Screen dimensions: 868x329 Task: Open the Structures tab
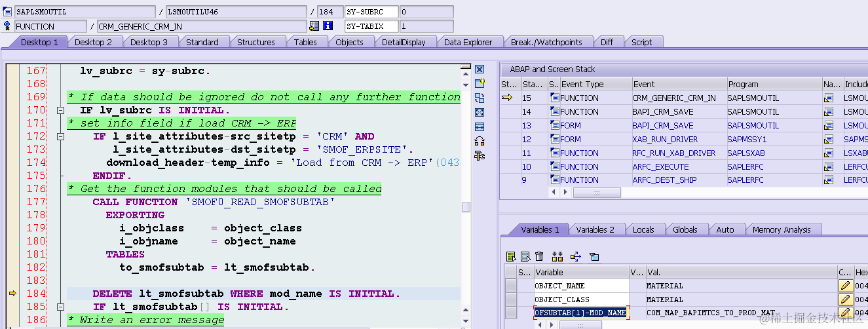tap(256, 42)
